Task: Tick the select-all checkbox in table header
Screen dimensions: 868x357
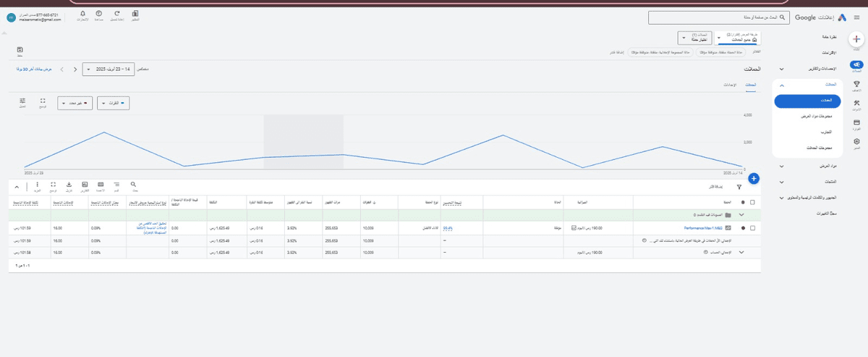Action: point(753,202)
